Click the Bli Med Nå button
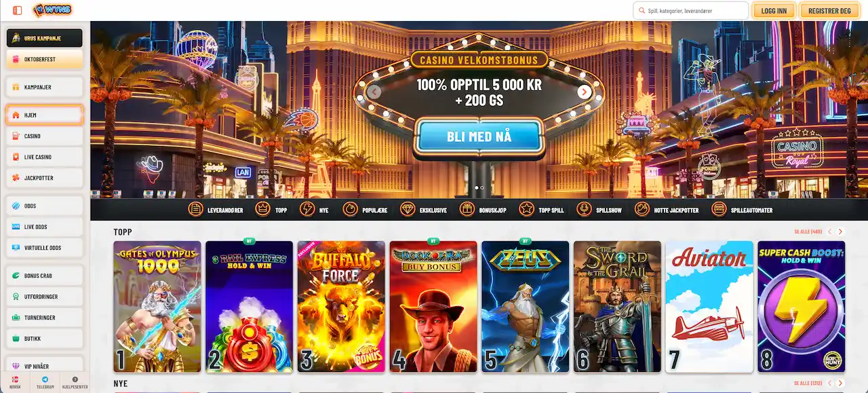Screen dimensions: 868x393 click(479, 136)
